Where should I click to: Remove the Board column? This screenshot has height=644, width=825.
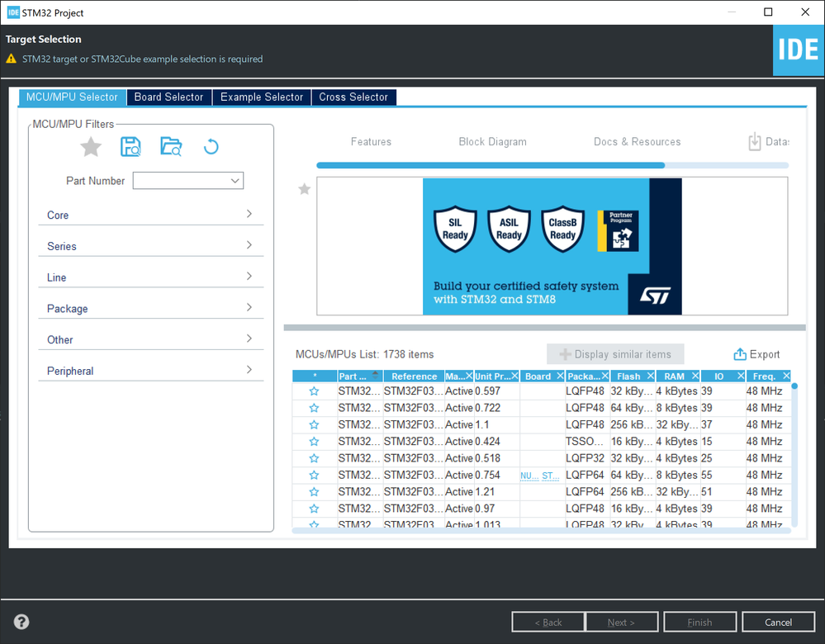(560, 376)
